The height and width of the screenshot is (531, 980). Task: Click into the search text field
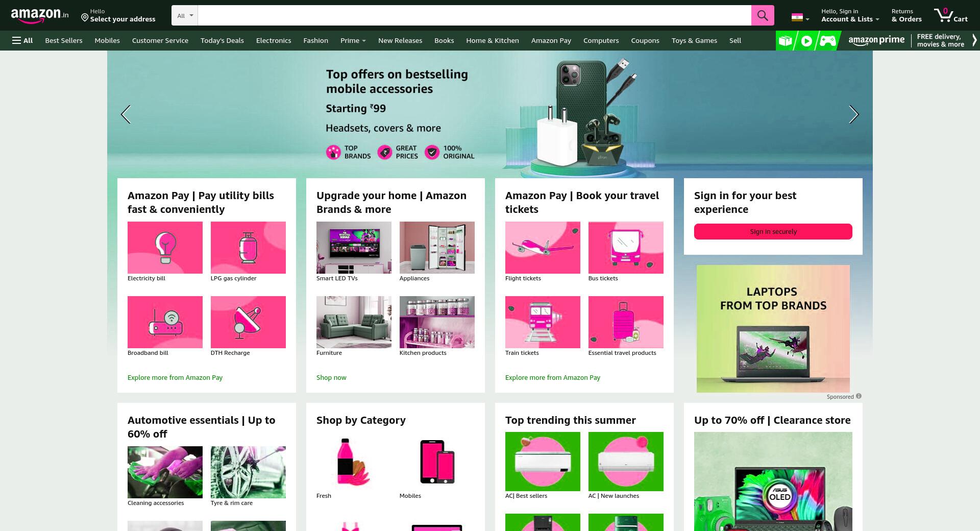pos(475,15)
